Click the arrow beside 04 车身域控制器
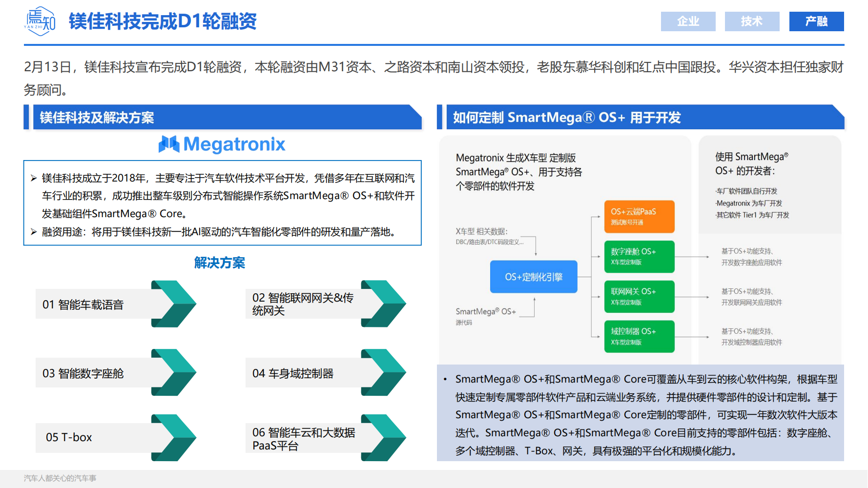868x488 pixels. click(384, 372)
